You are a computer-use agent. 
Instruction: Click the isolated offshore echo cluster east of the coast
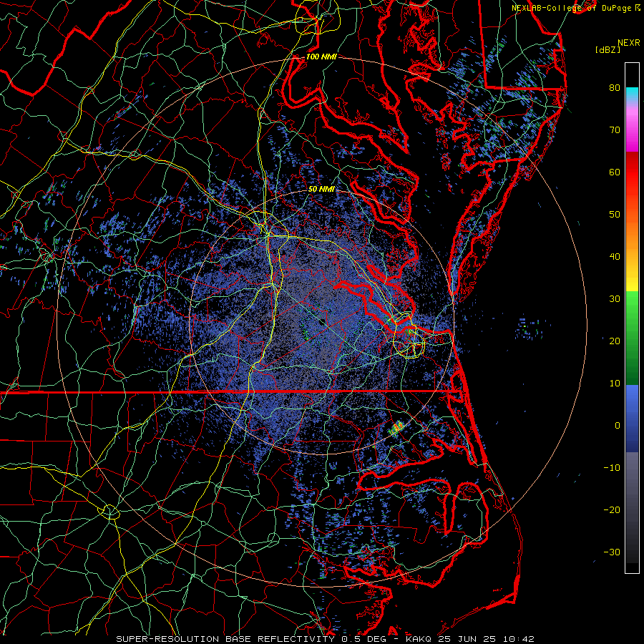[x=530, y=328]
